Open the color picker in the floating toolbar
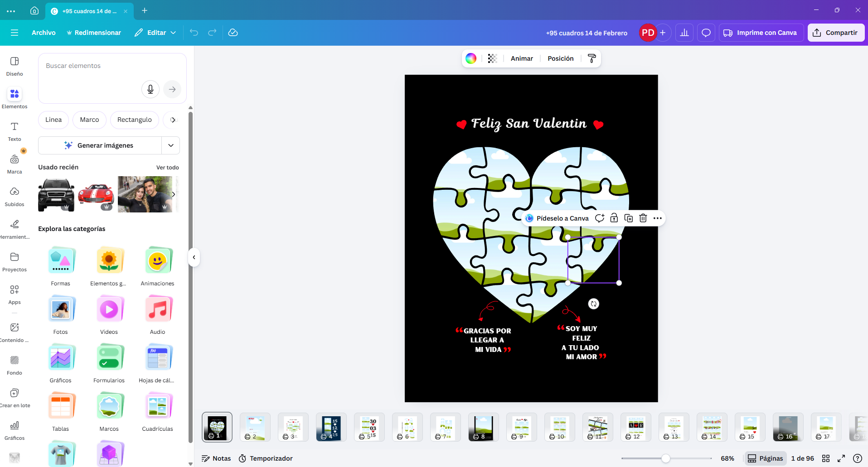The image size is (868, 467). pyautogui.click(x=471, y=58)
